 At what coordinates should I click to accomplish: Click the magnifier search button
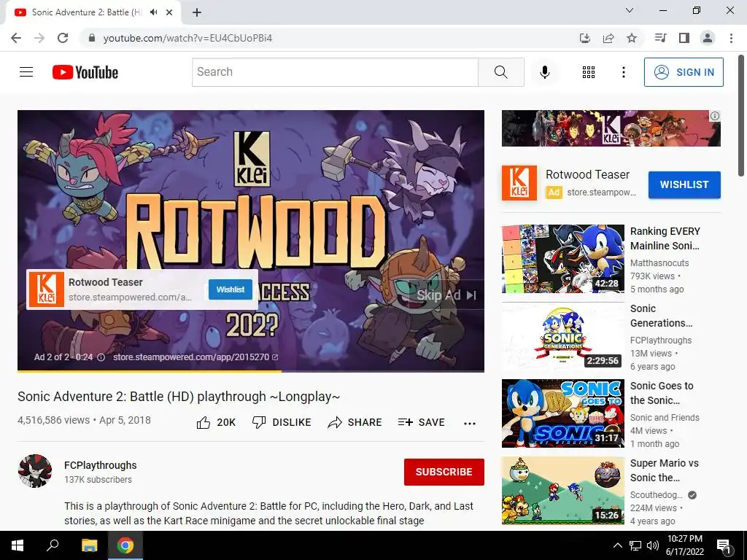pyautogui.click(x=500, y=72)
